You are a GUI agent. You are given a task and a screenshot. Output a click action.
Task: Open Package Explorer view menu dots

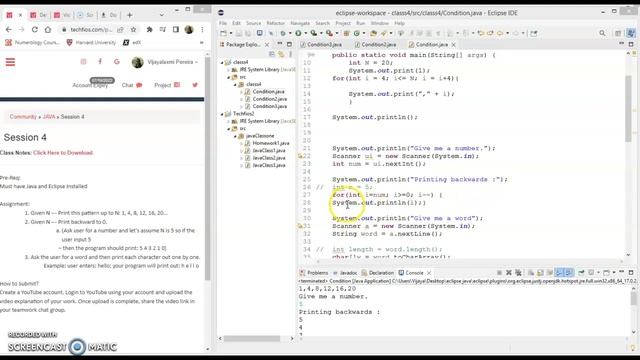click(290, 54)
